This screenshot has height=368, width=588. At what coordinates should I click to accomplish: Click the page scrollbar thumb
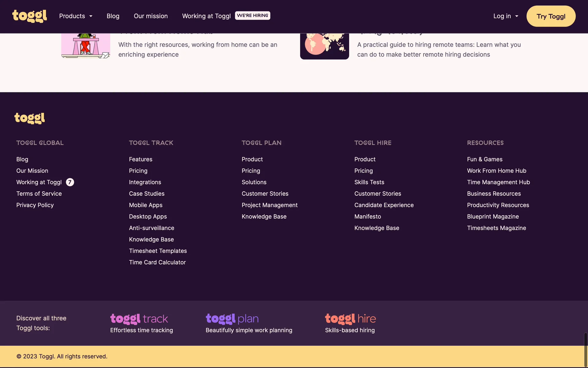586,350
